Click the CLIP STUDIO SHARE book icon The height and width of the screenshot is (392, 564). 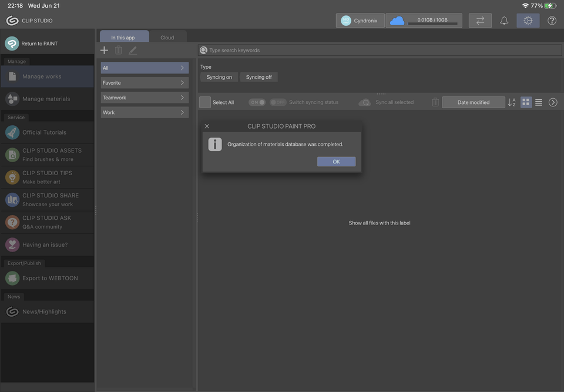pos(12,200)
